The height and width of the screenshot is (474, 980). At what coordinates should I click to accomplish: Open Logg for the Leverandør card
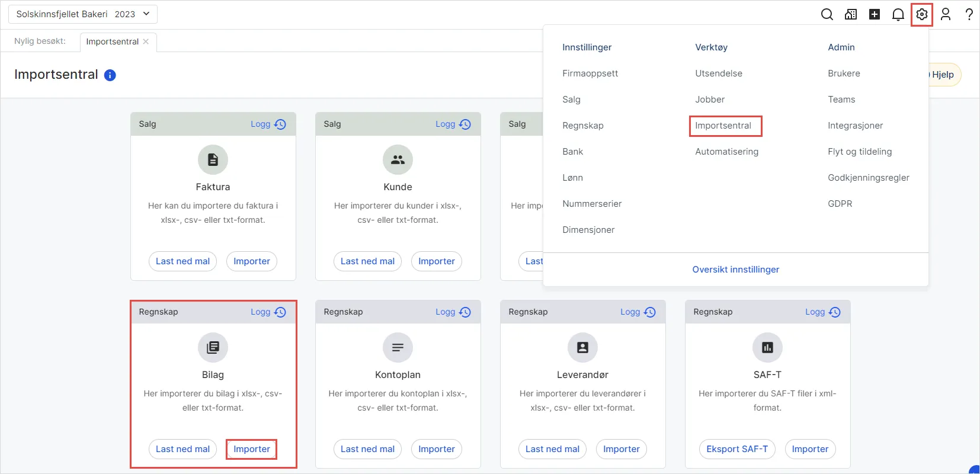click(x=638, y=312)
